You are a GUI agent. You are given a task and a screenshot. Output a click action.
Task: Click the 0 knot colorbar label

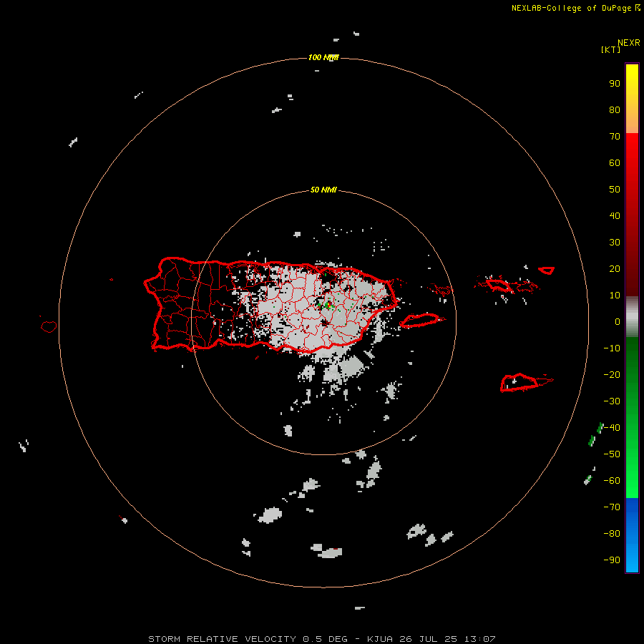(618, 322)
